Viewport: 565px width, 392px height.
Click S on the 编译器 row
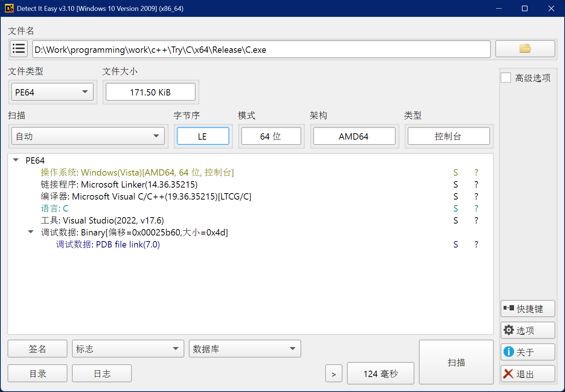456,196
